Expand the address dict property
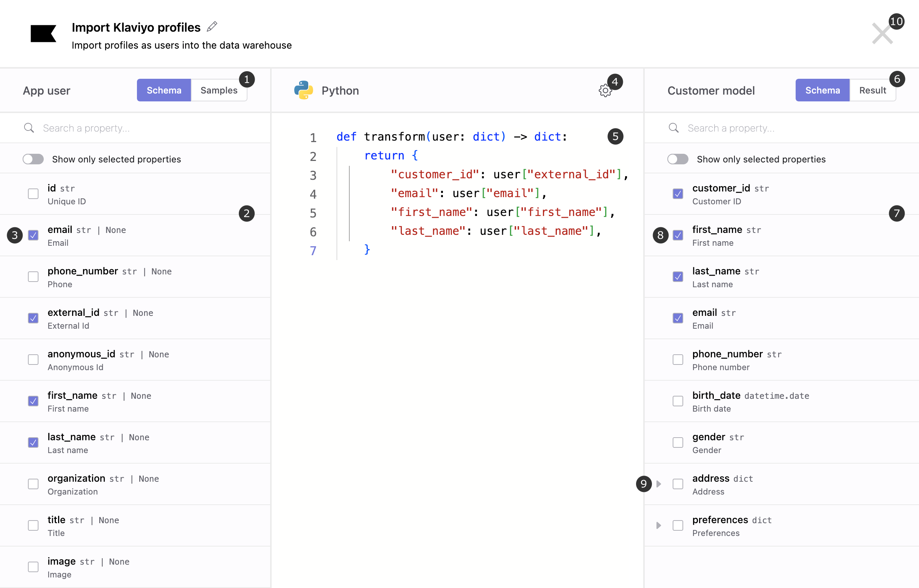919x588 pixels. click(658, 484)
